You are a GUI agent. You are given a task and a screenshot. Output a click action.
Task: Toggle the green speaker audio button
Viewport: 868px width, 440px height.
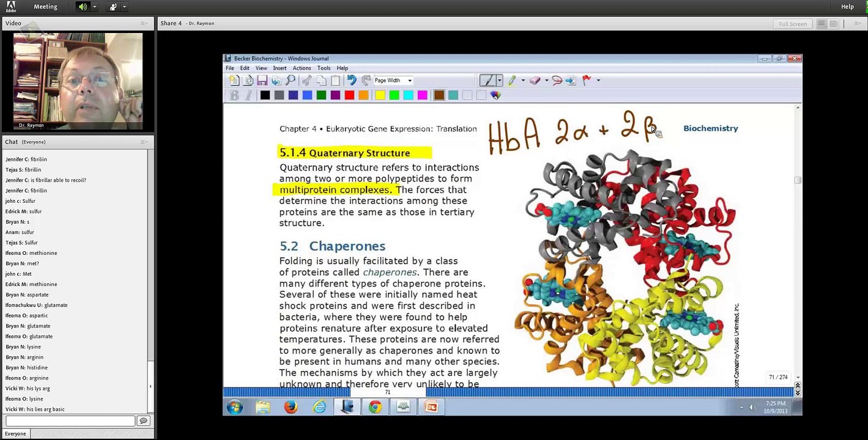pyautogui.click(x=83, y=7)
